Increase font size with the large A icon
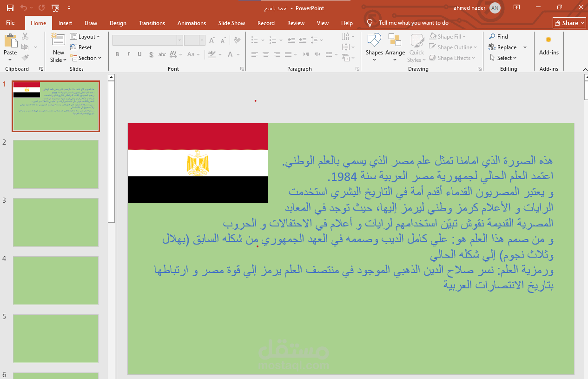Image resolution: width=588 pixels, height=379 pixels. pyautogui.click(x=212, y=40)
